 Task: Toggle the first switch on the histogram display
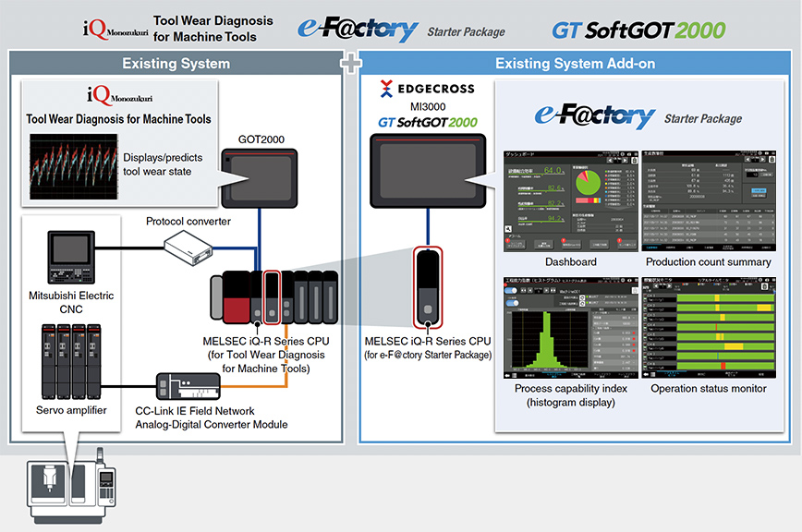(x=509, y=290)
